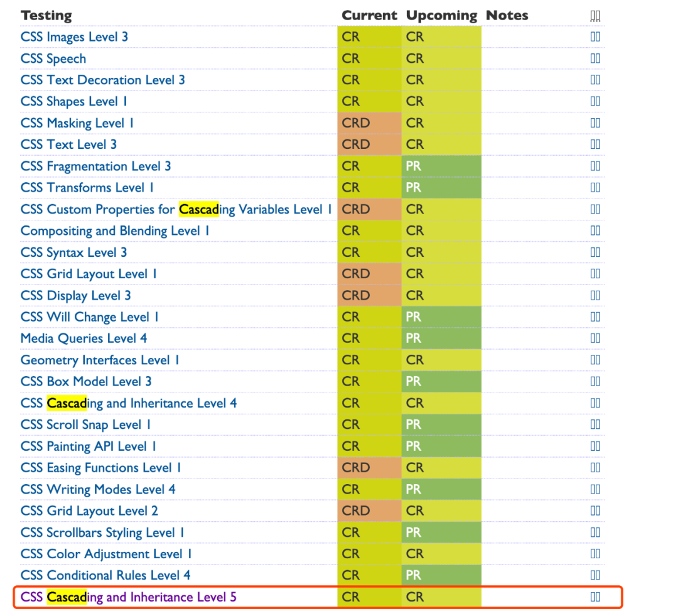Click the row-end icon for CSS Conditional Rules Level 4

[595, 575]
